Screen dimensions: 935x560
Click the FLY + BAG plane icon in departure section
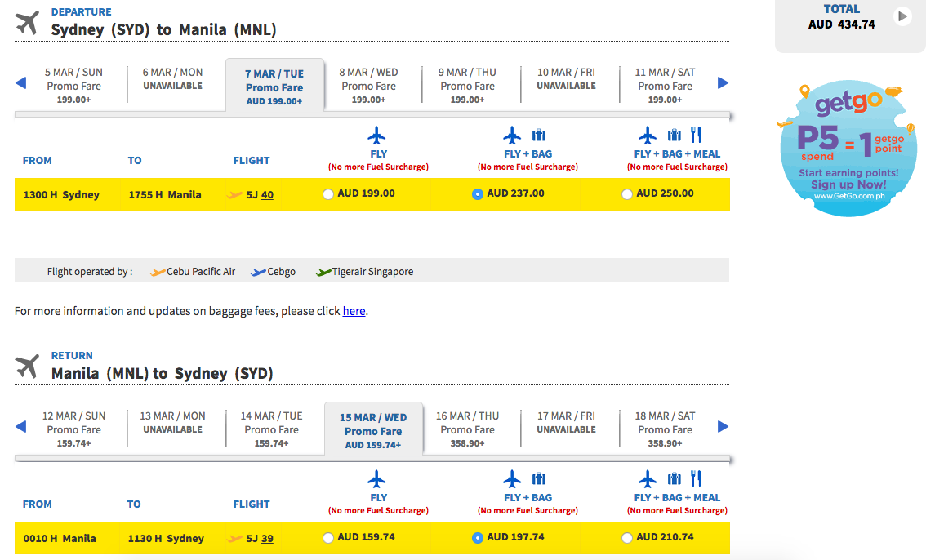point(512,136)
